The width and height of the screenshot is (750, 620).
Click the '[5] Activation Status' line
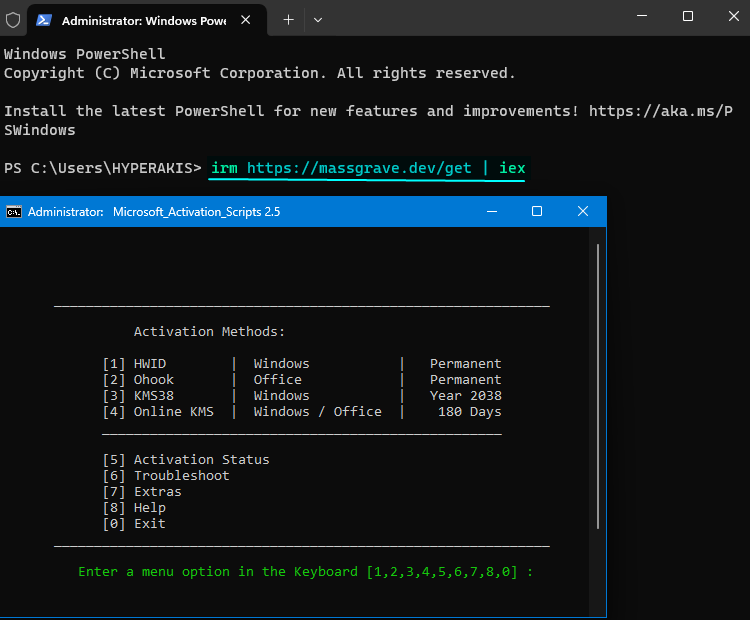click(x=186, y=460)
